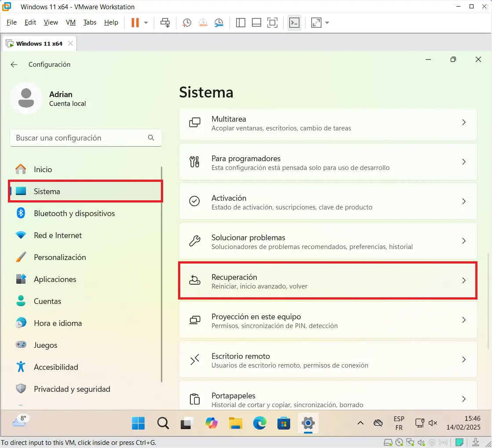Open Cuentas settings
This screenshot has width=492, height=448.
(x=85, y=301)
